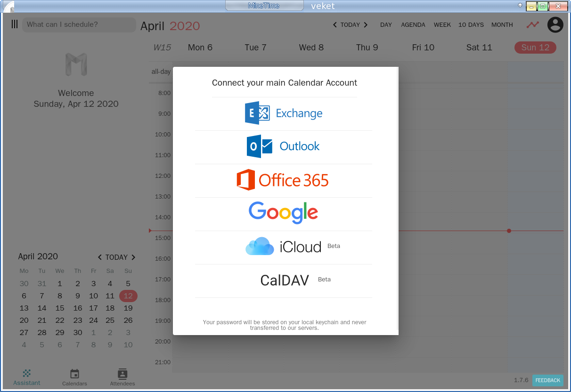Switch to MONTH view

coord(502,25)
